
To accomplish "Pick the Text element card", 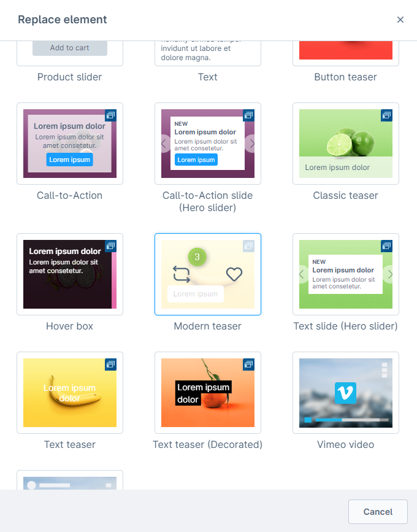I will (208, 53).
